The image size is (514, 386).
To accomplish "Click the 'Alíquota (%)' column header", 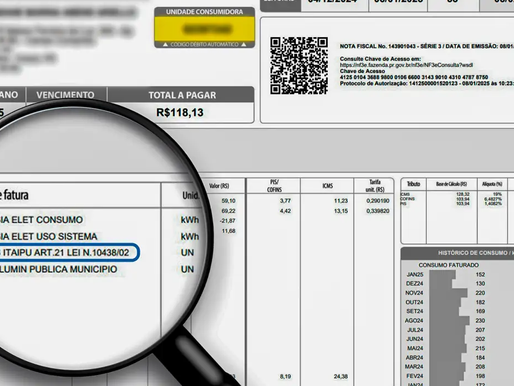I will (492, 184).
